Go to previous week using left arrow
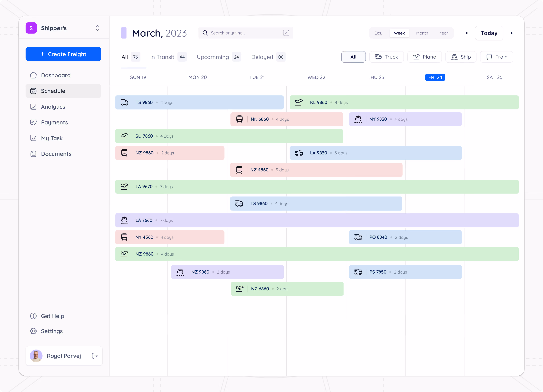This screenshot has width=543, height=392. 466,33
